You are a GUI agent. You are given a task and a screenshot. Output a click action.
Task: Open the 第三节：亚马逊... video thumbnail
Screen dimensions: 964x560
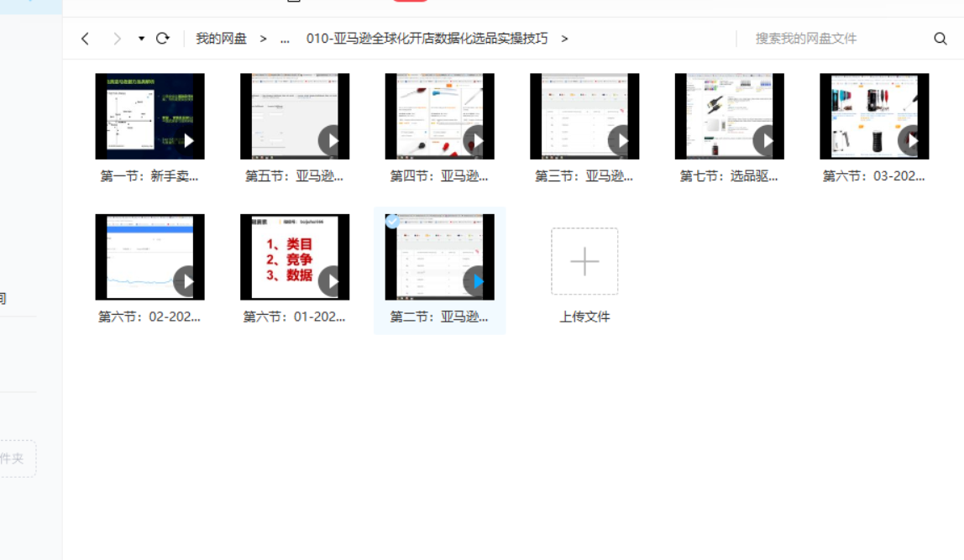pyautogui.click(x=584, y=116)
